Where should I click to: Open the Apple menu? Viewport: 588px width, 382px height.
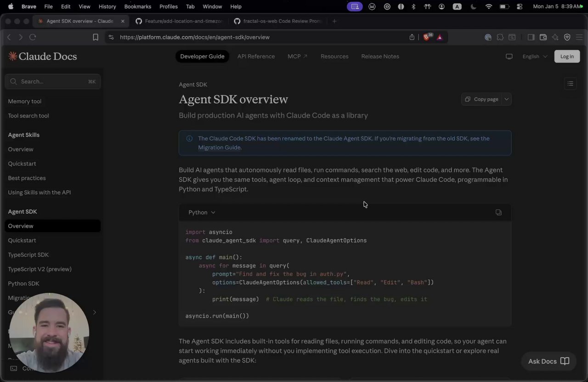click(11, 6)
